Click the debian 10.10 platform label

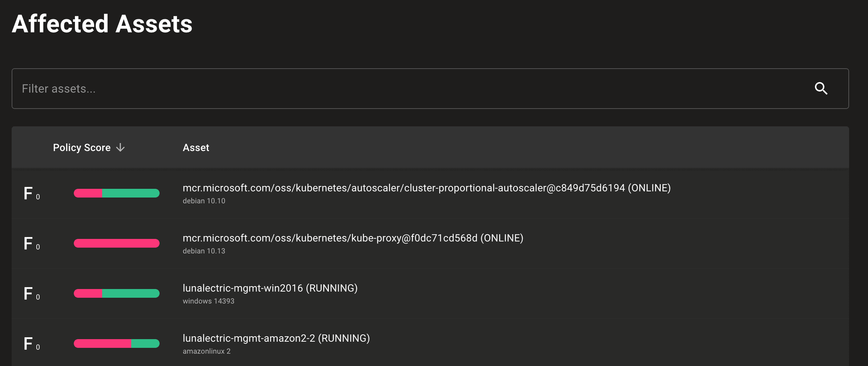pos(204,201)
